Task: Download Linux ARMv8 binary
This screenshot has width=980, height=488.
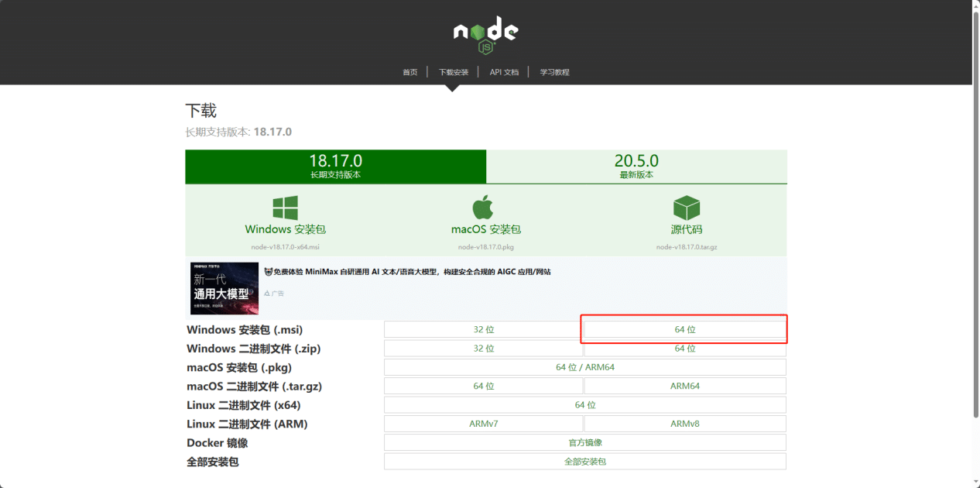Action: [x=685, y=424]
